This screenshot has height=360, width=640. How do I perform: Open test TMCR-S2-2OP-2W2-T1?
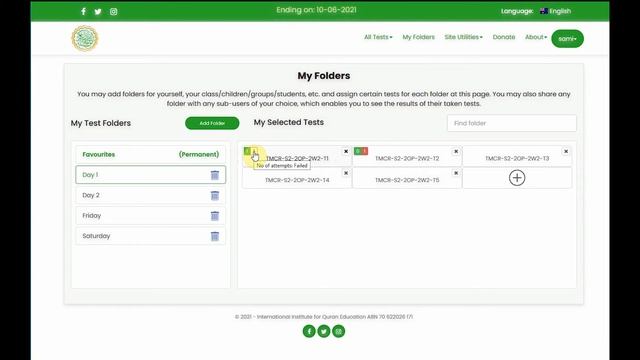tap(297, 158)
